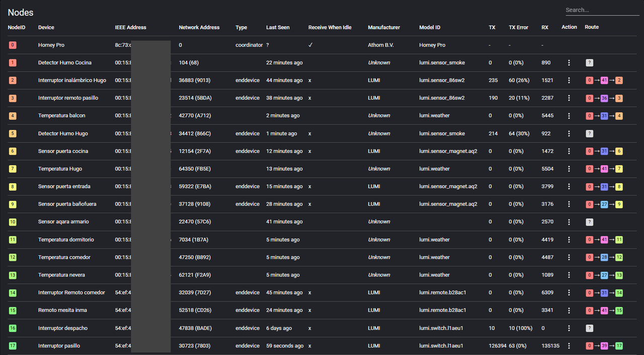Click route node 39 in Interruptor pasillo row
Image resolution: width=644 pixels, height=355 pixels.
604,346
